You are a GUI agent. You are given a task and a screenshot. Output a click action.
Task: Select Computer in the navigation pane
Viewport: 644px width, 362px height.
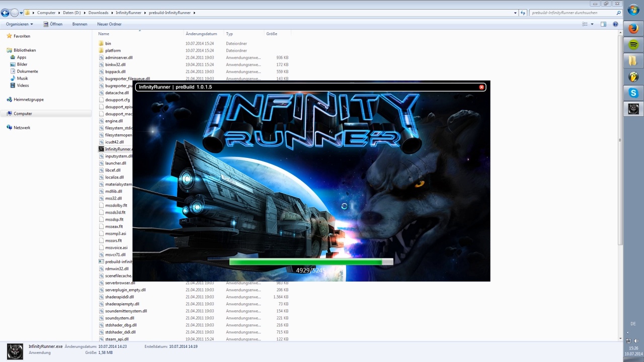click(x=23, y=114)
